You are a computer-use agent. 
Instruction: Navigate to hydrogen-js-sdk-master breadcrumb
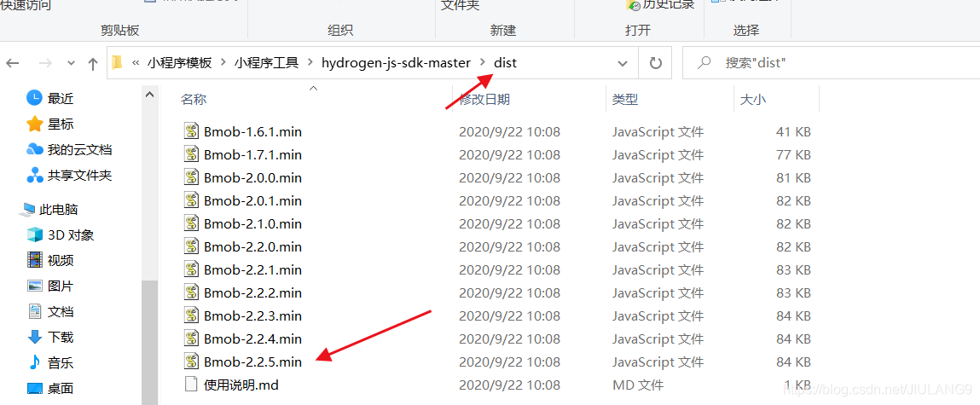tap(396, 62)
